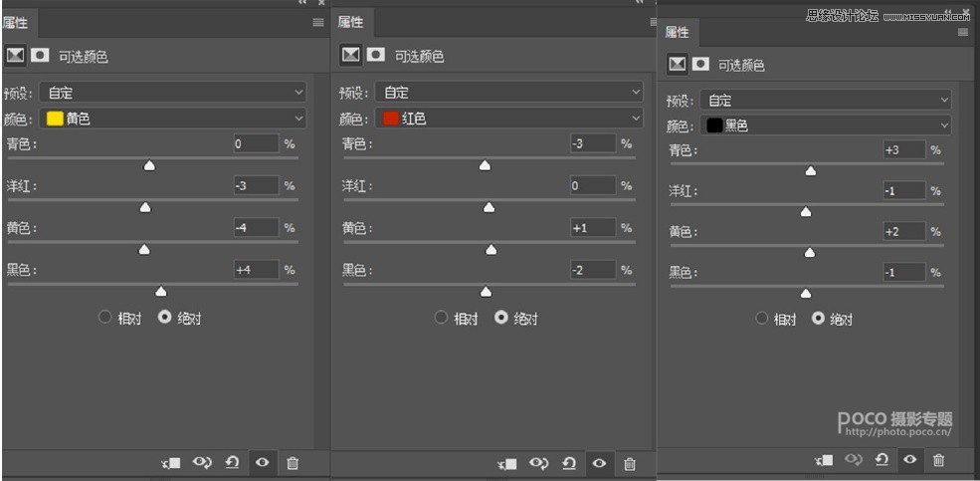
Task: Open 颜色 dropdown showing 红色
Action: coord(508,119)
